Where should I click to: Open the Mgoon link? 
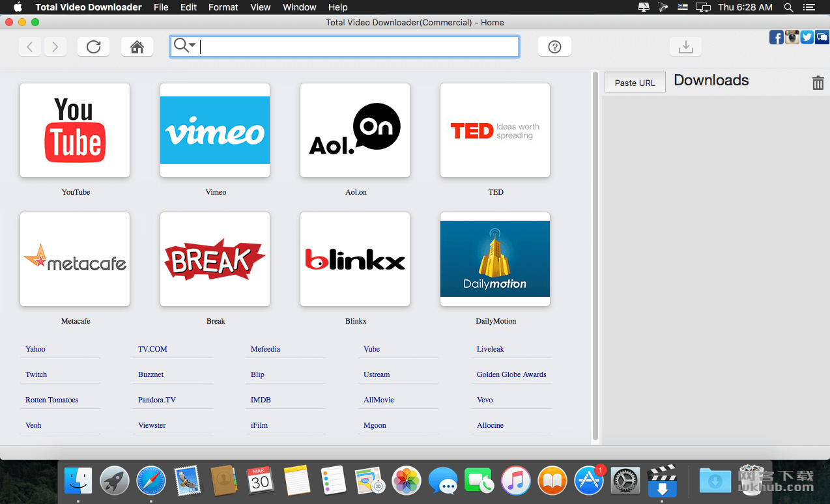375,425
